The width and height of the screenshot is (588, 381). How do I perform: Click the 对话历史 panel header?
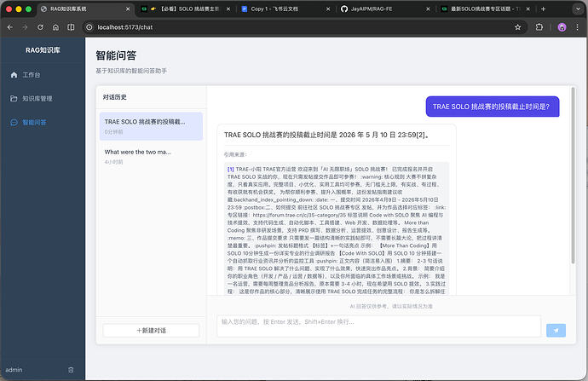[115, 97]
